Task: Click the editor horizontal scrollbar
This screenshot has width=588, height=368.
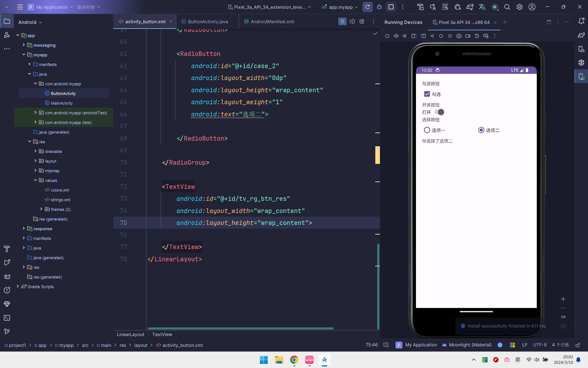Action: coord(241,328)
